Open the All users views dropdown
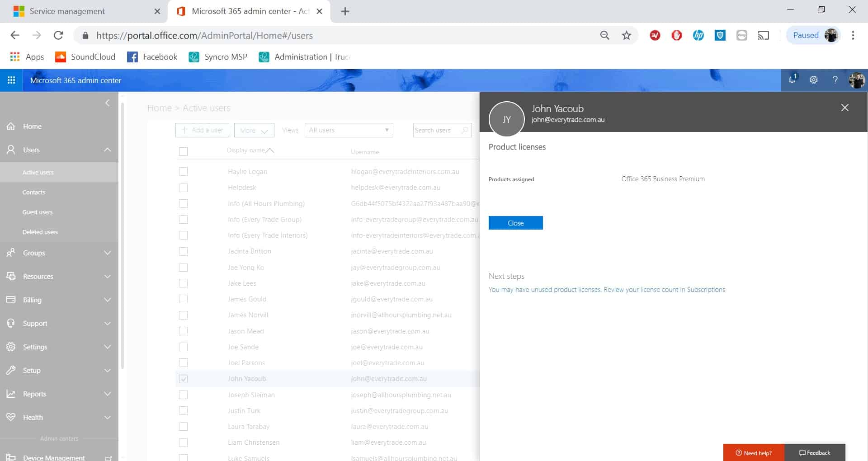The width and height of the screenshot is (868, 461). pos(349,130)
